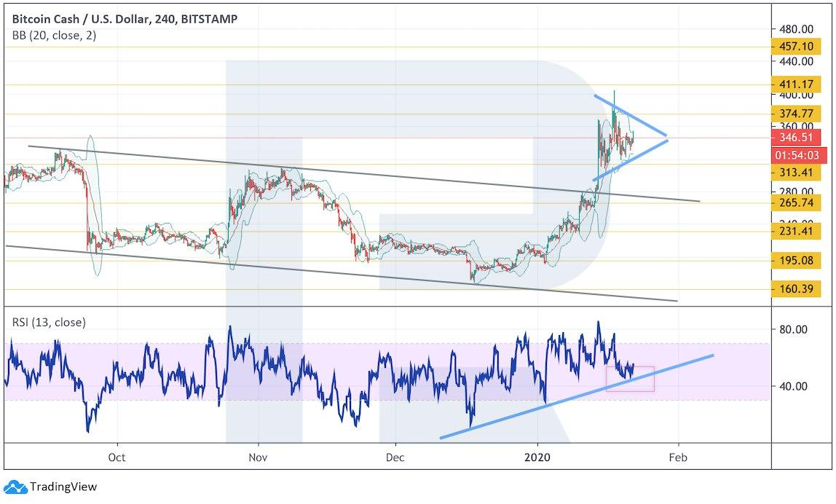Select the 160.39 price level label
Image resolution: width=836 pixels, height=504 pixels.
[797, 289]
